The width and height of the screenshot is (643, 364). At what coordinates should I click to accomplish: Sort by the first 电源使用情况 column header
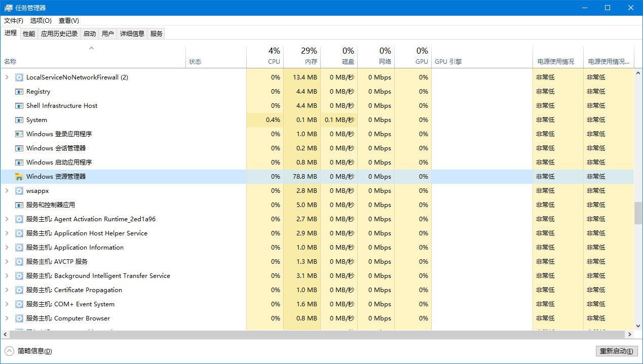point(558,56)
